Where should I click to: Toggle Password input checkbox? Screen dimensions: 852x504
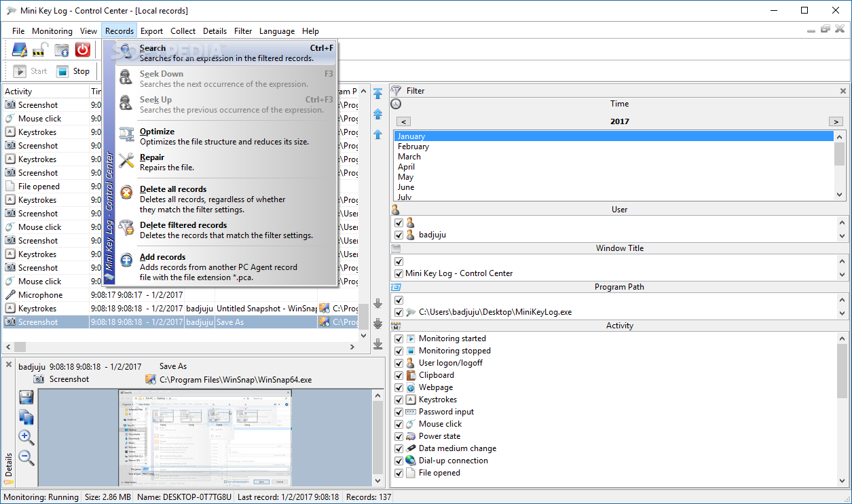point(399,412)
